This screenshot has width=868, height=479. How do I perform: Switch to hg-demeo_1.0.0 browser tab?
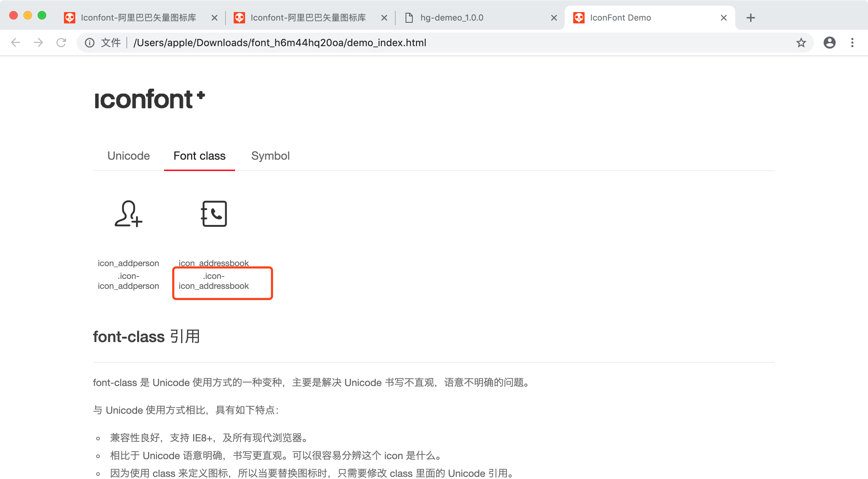click(452, 18)
